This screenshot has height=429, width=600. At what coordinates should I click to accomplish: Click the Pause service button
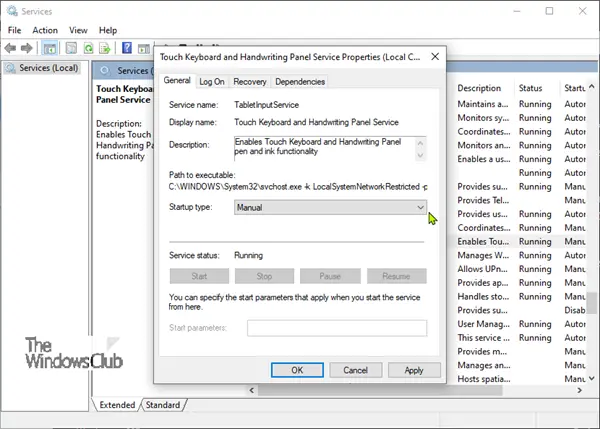(330, 276)
